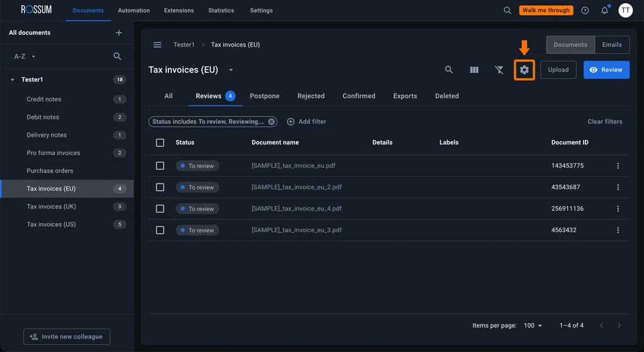Viewport: 644px width, 352px height.
Task: Click the search icon next to the columns icon
Action: coord(449,70)
